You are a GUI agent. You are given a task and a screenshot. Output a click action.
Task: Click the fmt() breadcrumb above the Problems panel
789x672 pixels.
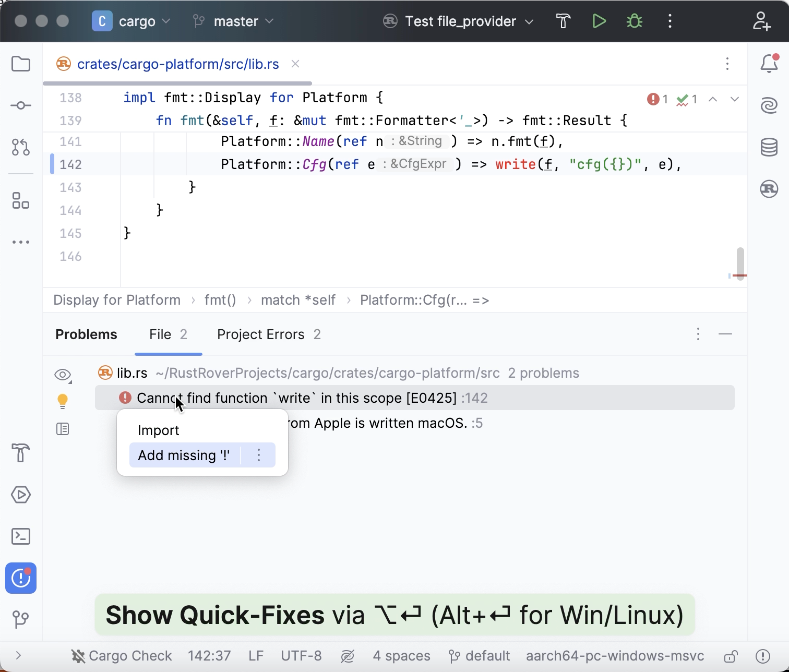(220, 300)
